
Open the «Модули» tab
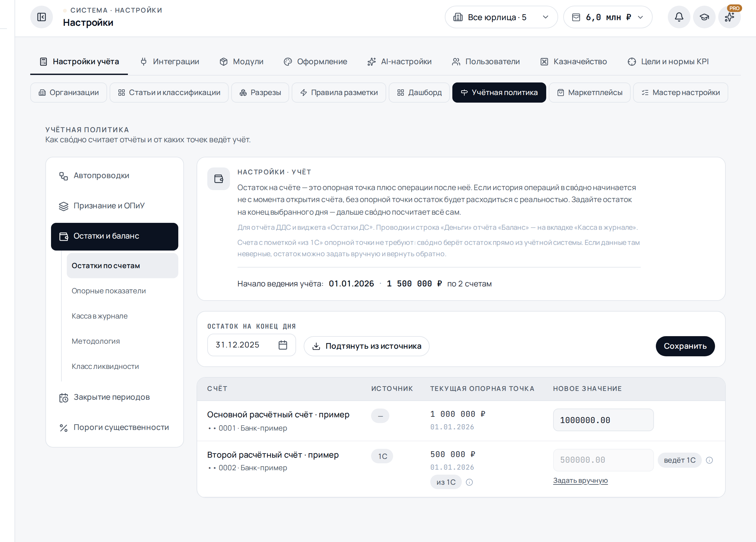(242, 62)
